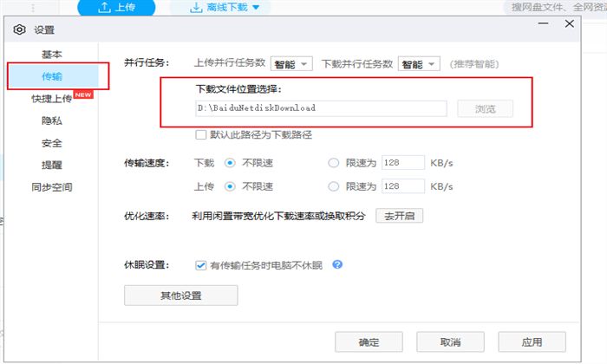Select upload 限速为 radio button
The height and width of the screenshot is (364, 607).
pyautogui.click(x=333, y=186)
